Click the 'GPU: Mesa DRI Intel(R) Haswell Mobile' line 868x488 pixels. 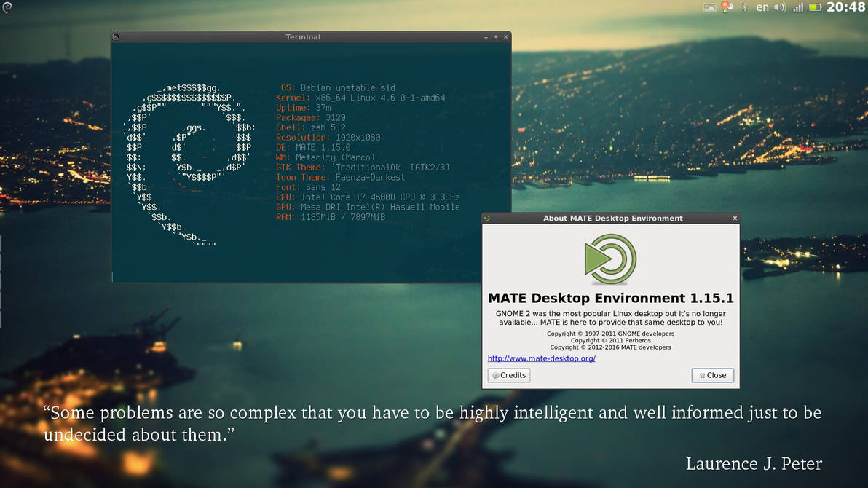pyautogui.click(x=368, y=207)
